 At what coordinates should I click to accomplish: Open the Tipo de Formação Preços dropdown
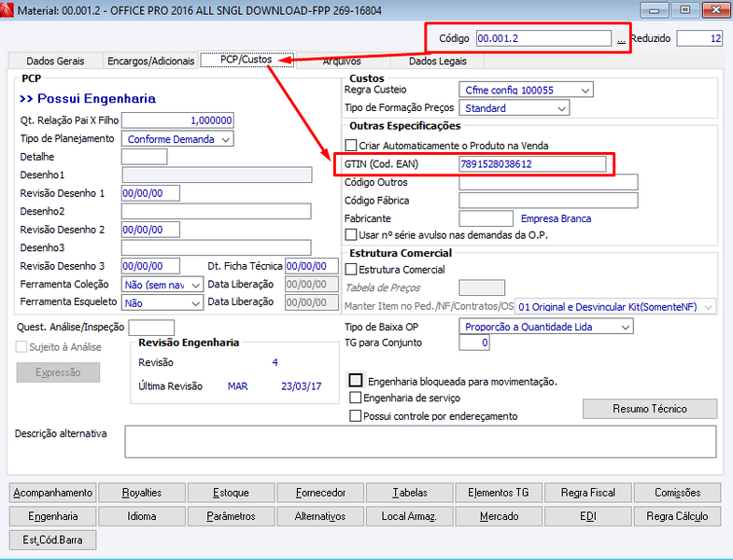pyautogui.click(x=562, y=108)
